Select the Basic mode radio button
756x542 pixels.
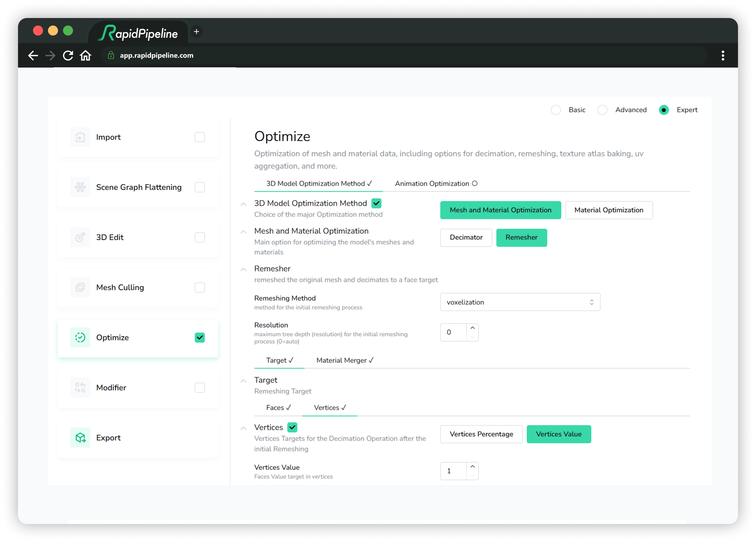pyautogui.click(x=556, y=110)
